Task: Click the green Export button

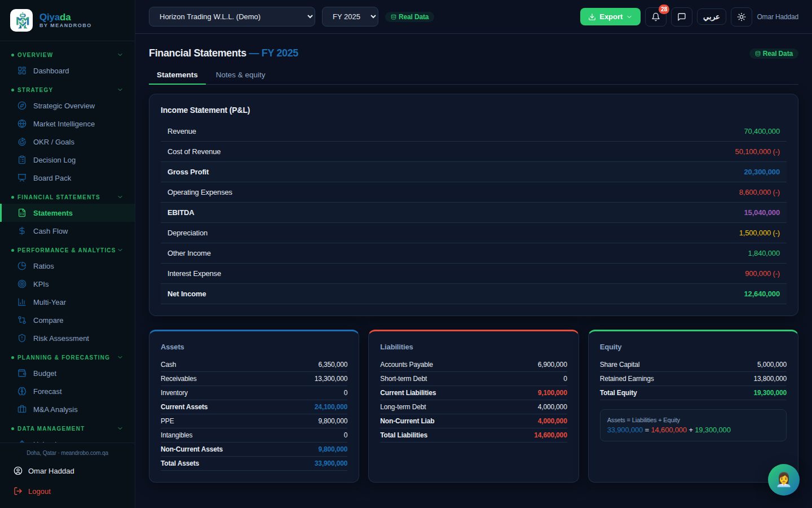Action: 610,17
